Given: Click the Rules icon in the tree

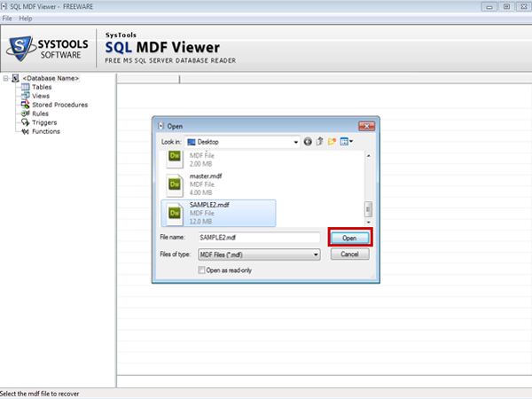Looking at the screenshot, I should [x=26, y=113].
